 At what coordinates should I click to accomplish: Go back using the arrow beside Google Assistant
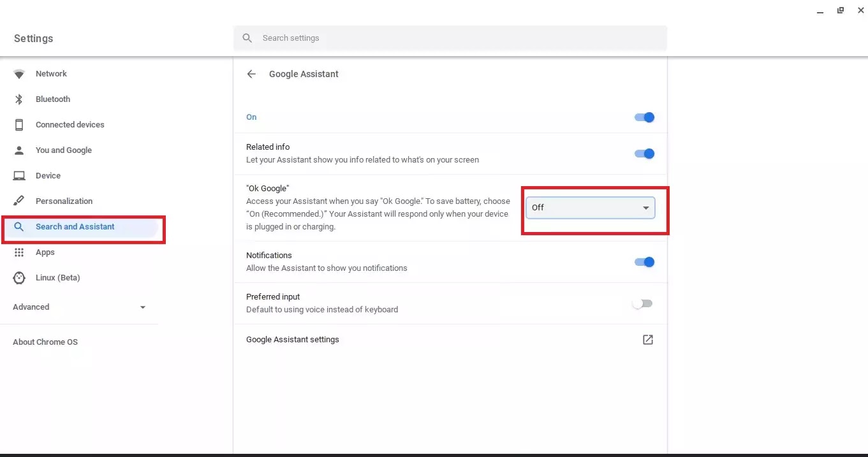(251, 74)
